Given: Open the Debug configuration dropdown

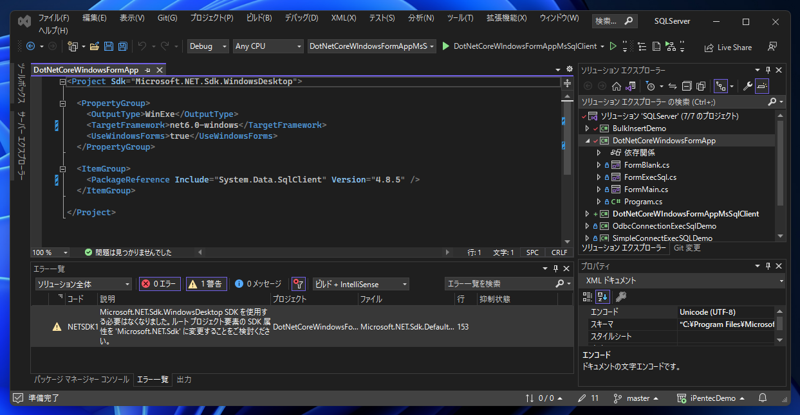Looking at the screenshot, I should click(208, 46).
